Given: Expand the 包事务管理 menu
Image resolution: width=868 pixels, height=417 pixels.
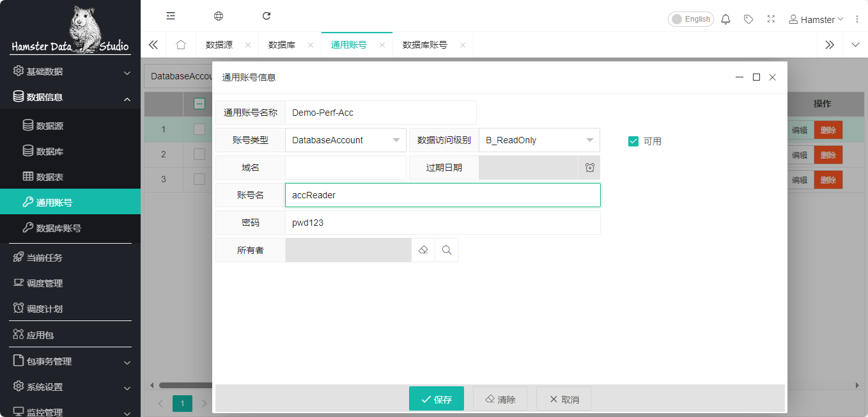Looking at the screenshot, I should click(70, 361).
